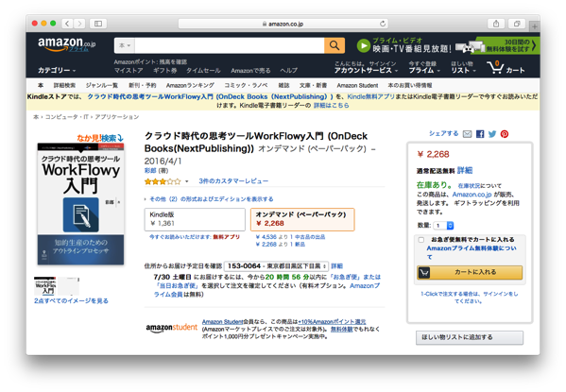This screenshot has height=392, width=566.
Task: Check the お急ぎ便無料でカートに入れる checkbox
Action: (420, 240)
